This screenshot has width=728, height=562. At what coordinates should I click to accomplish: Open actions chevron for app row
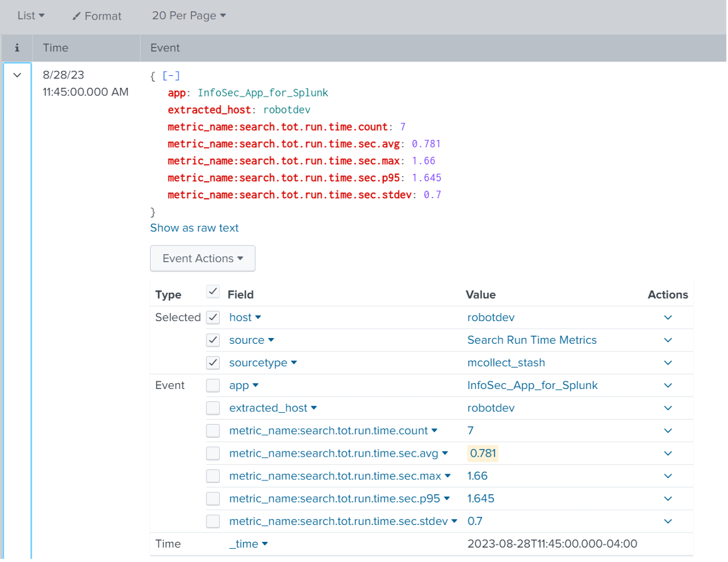[x=668, y=386]
